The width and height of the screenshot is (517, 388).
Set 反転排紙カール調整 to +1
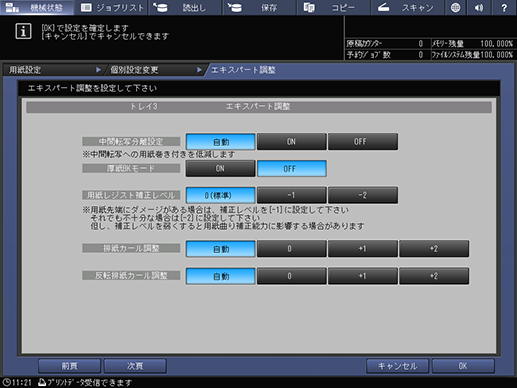(x=363, y=276)
